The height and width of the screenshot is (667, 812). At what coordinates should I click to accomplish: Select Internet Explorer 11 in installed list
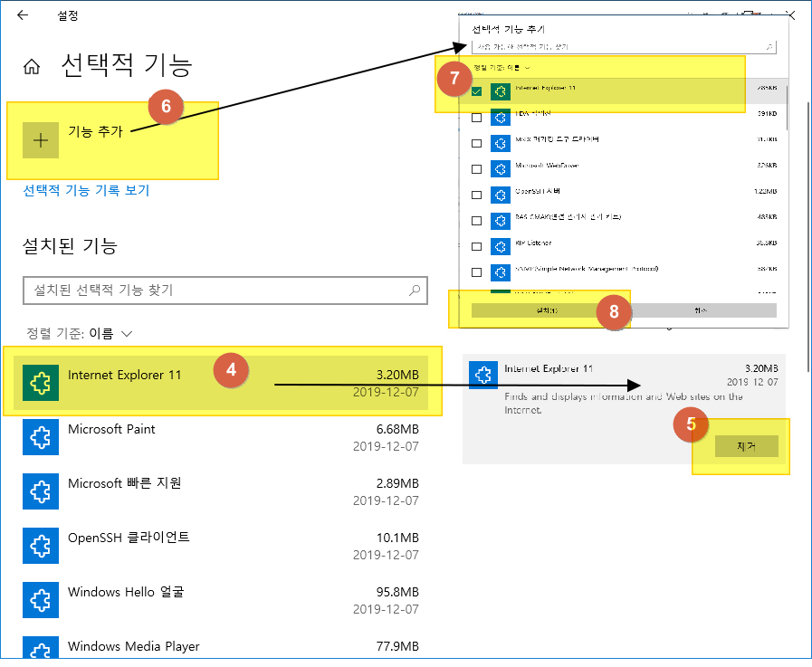coord(221,383)
